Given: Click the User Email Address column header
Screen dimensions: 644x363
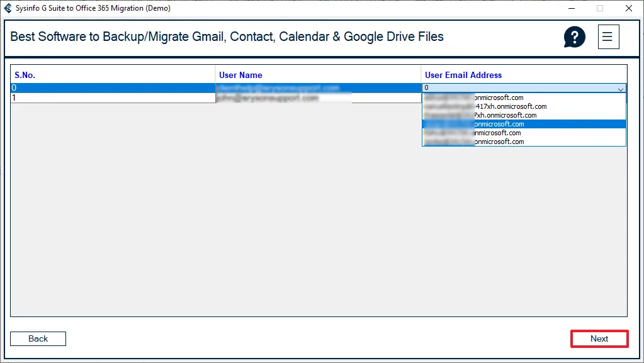Looking at the screenshot, I should coord(524,75).
